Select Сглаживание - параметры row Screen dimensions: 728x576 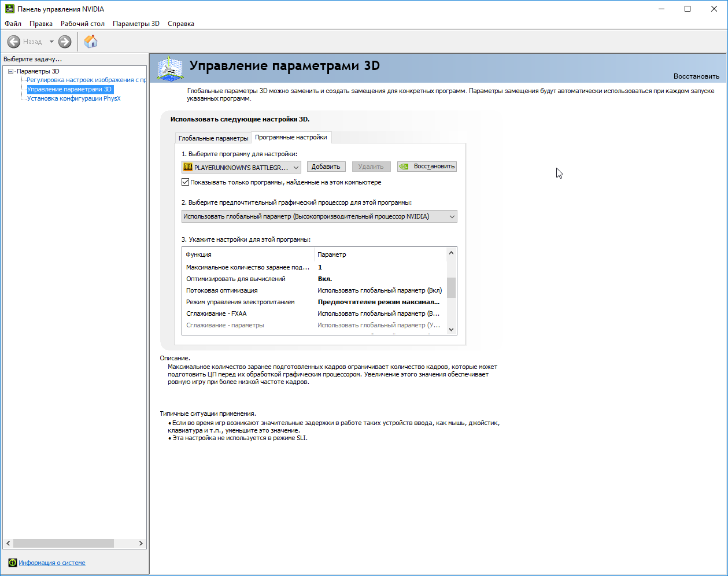[314, 325]
